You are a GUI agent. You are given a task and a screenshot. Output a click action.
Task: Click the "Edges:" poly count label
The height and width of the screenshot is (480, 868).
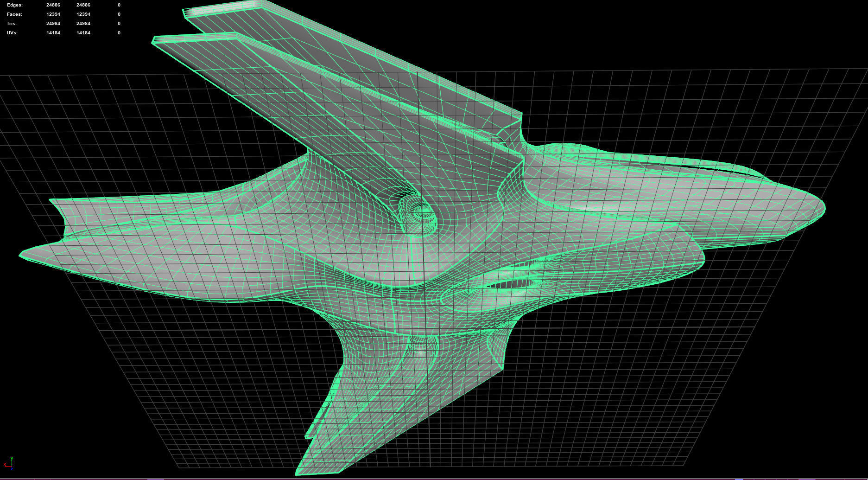coord(14,5)
